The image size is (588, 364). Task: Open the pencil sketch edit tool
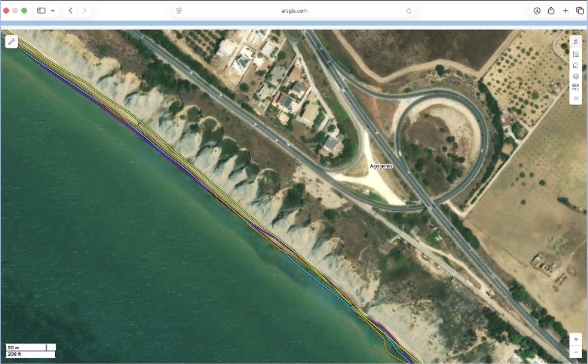12,42
